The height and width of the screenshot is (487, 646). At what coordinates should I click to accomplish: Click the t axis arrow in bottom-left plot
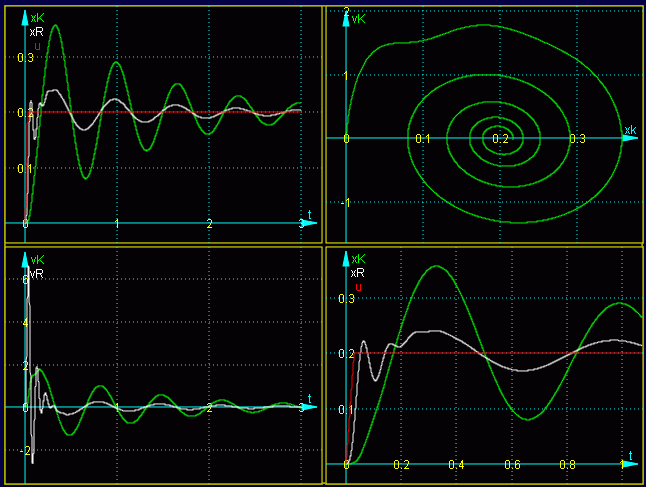(310, 407)
